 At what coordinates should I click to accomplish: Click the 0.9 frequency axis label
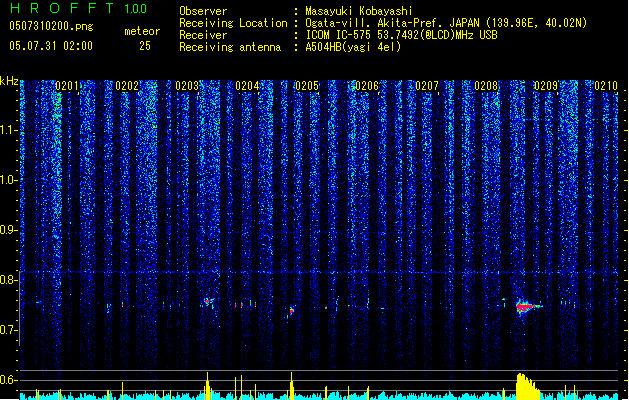[x=8, y=230]
